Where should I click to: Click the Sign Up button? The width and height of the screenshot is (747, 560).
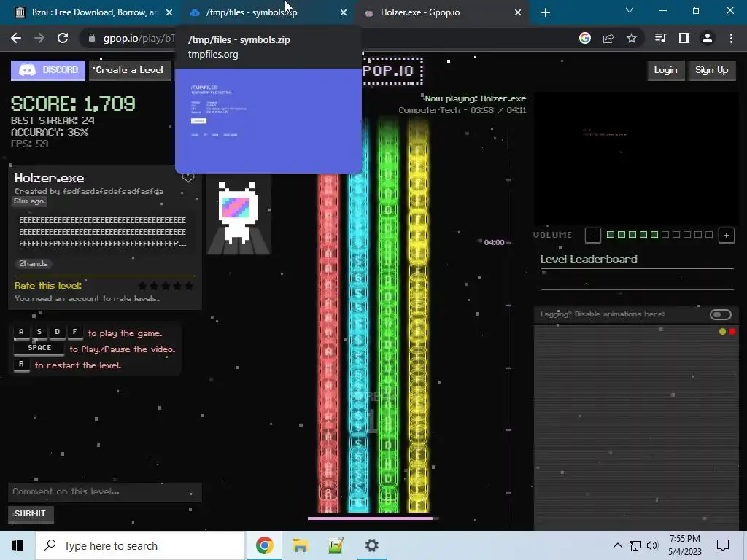click(711, 70)
